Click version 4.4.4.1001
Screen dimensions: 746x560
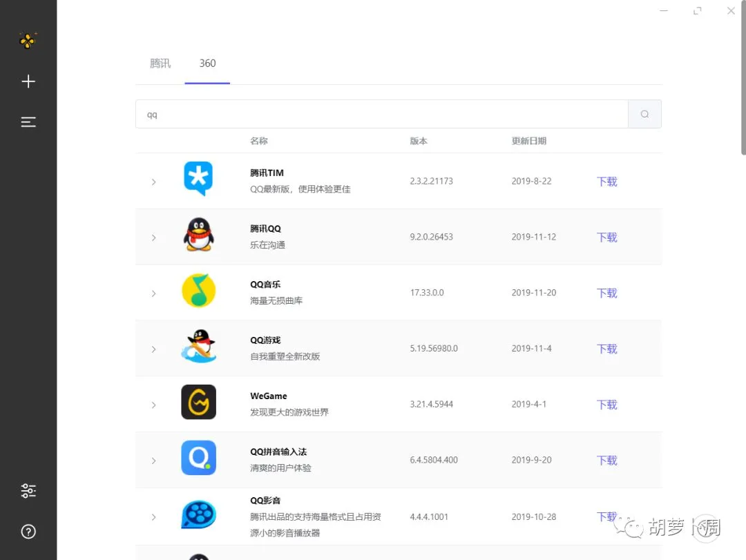(429, 516)
